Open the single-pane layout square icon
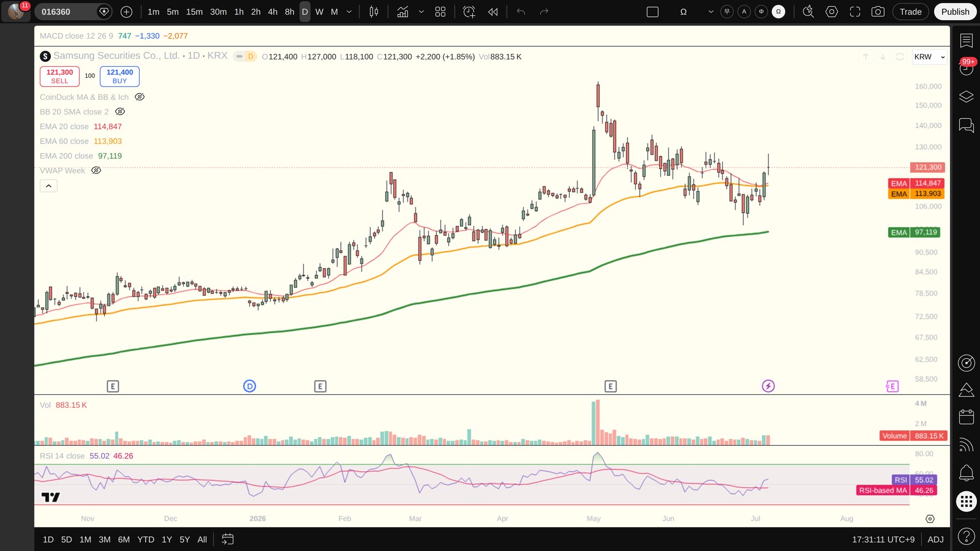This screenshot has width=980, height=551. [652, 12]
